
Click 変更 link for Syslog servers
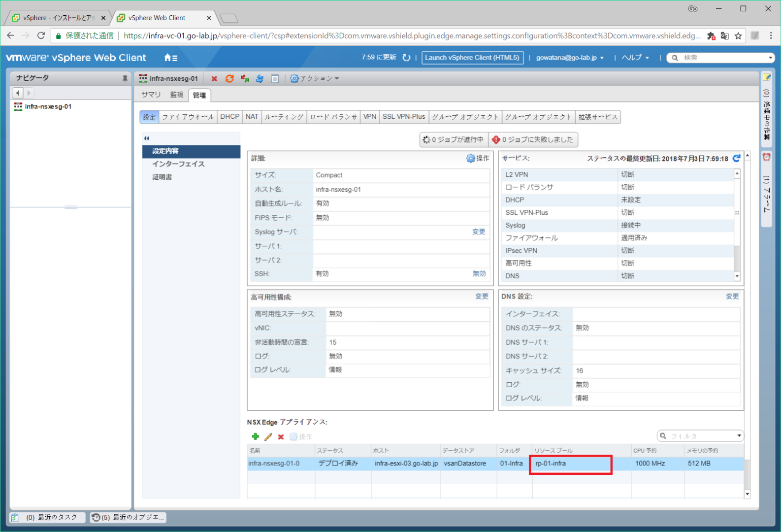coord(479,232)
